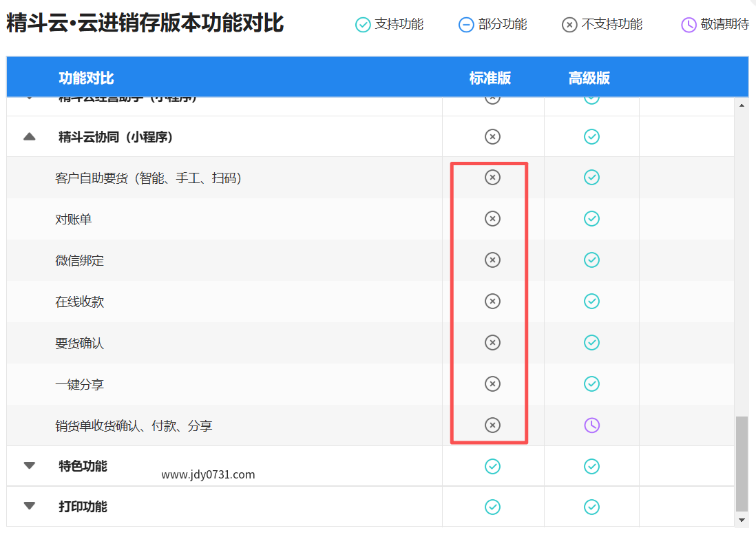This screenshot has width=756, height=537.
Task: Click the purple clock icon in 销货单收货确认 row
Action: pyautogui.click(x=591, y=425)
